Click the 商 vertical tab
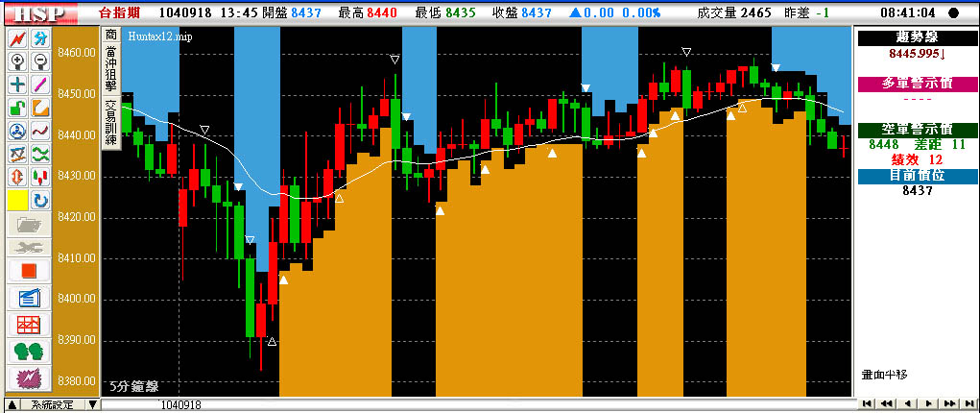Viewport: 980px width, 413px height. point(110,35)
